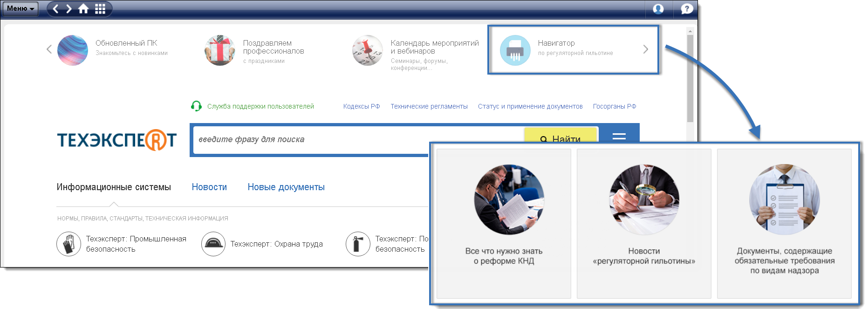Click the fire extinguisher system icon
This screenshot has width=868, height=309.
point(358,244)
